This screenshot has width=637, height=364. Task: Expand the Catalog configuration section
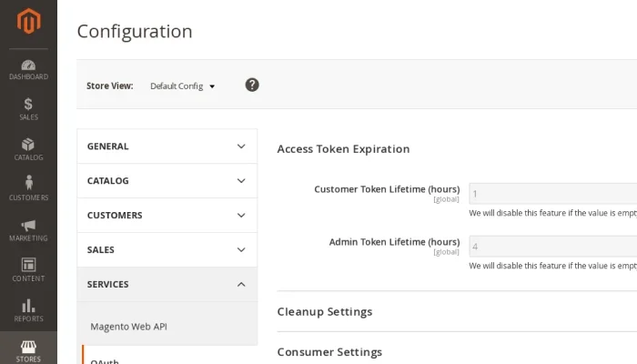(x=167, y=181)
